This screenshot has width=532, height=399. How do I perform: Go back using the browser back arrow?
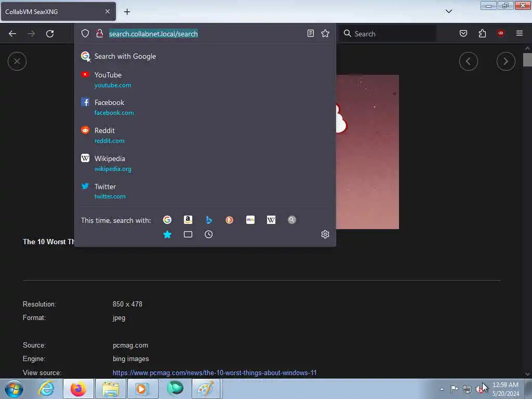click(x=12, y=34)
